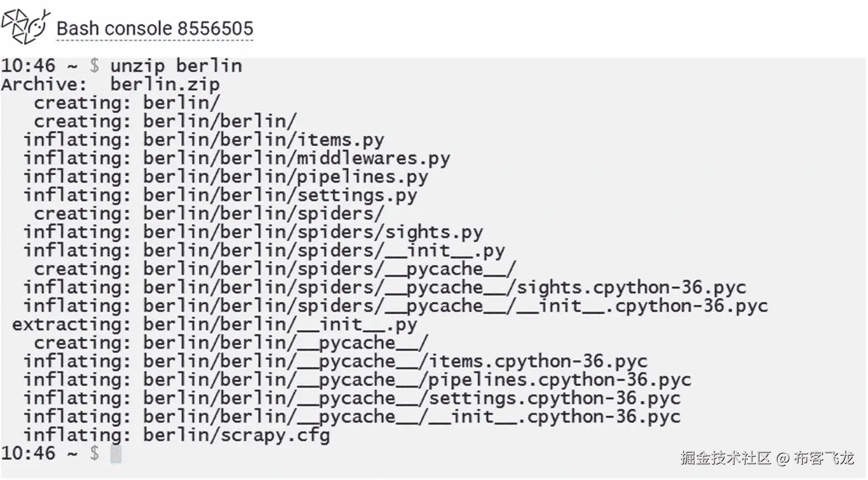
Task: Click the berlin/scrapy.cfg output line
Action: (x=177, y=436)
